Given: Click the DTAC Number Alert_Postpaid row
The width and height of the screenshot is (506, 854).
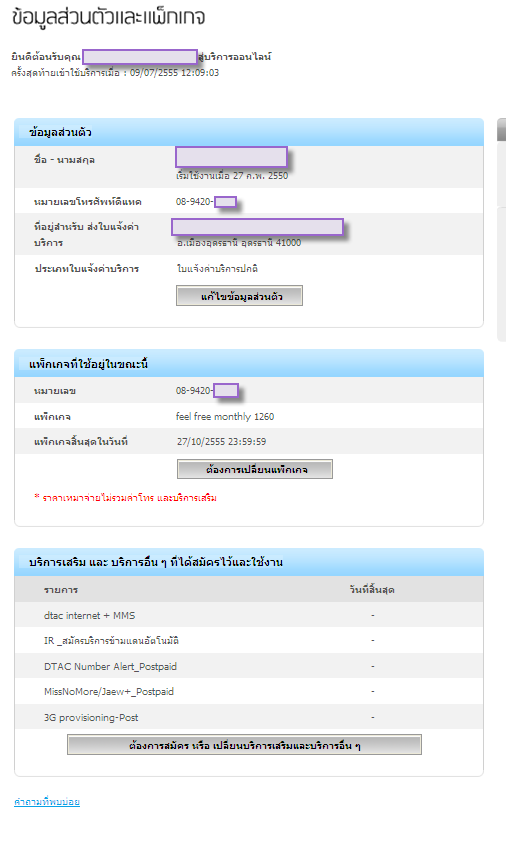Looking at the screenshot, I should click(249, 666).
